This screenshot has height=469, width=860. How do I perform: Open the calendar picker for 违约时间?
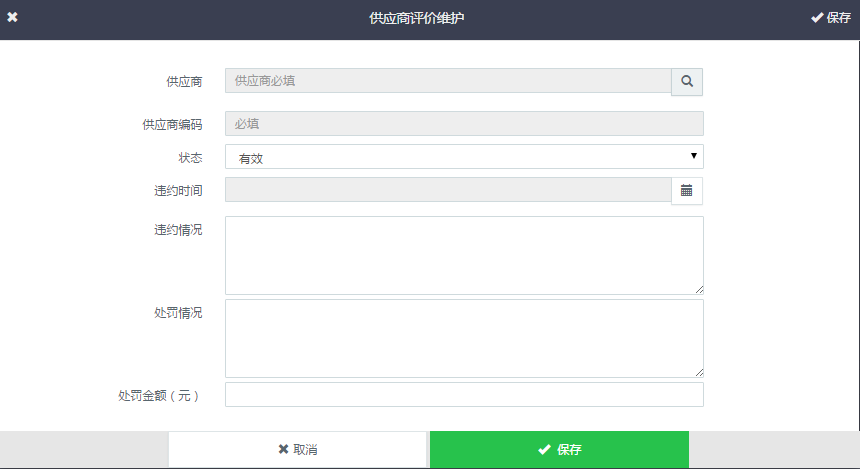[x=687, y=190]
